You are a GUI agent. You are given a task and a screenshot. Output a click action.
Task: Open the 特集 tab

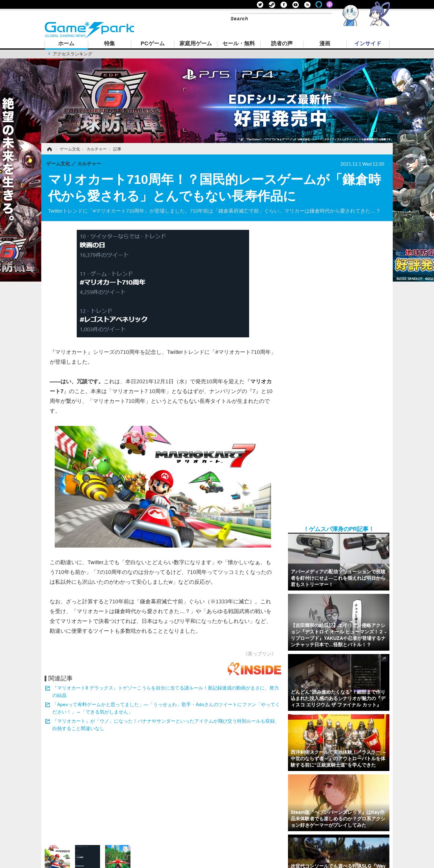point(110,44)
